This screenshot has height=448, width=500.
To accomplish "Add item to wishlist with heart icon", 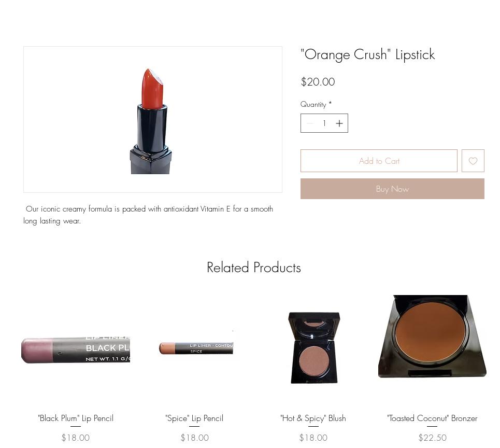I will [x=473, y=161].
